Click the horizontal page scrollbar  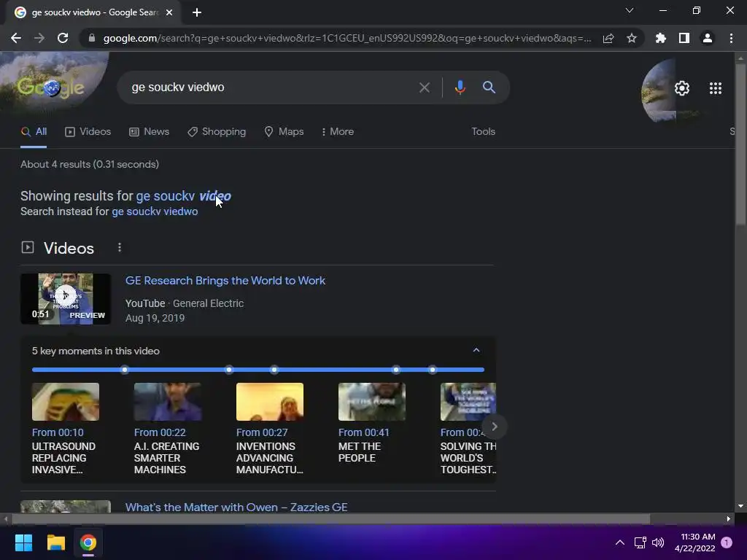[x=330, y=519]
